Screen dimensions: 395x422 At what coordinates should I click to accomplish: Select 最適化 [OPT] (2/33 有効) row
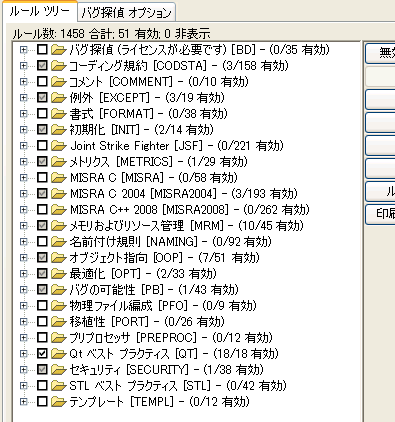click(143, 274)
